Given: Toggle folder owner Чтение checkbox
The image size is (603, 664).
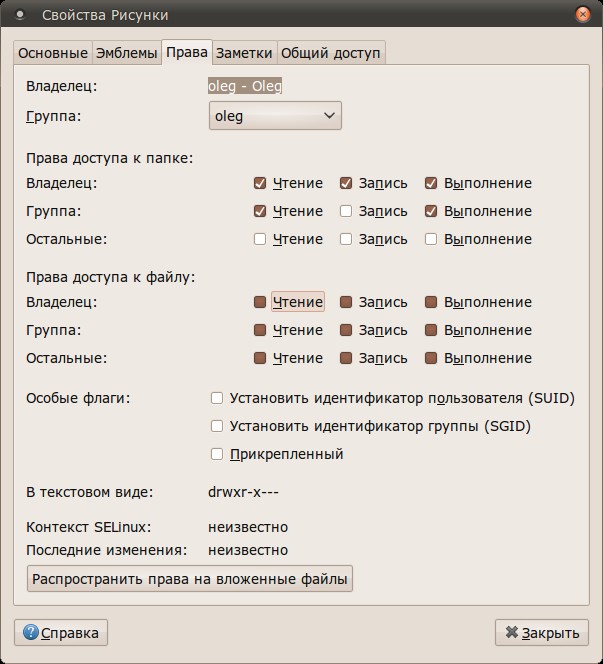Looking at the screenshot, I should coord(260,183).
